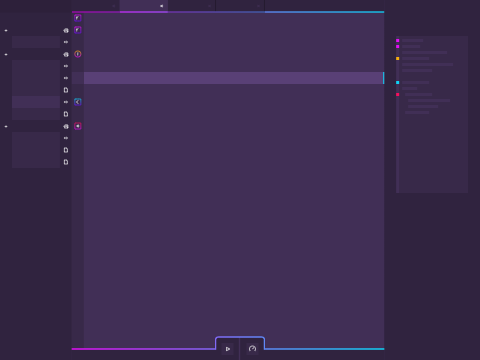
Task: Select the active tab with the speaker icon
Action: point(144,6)
